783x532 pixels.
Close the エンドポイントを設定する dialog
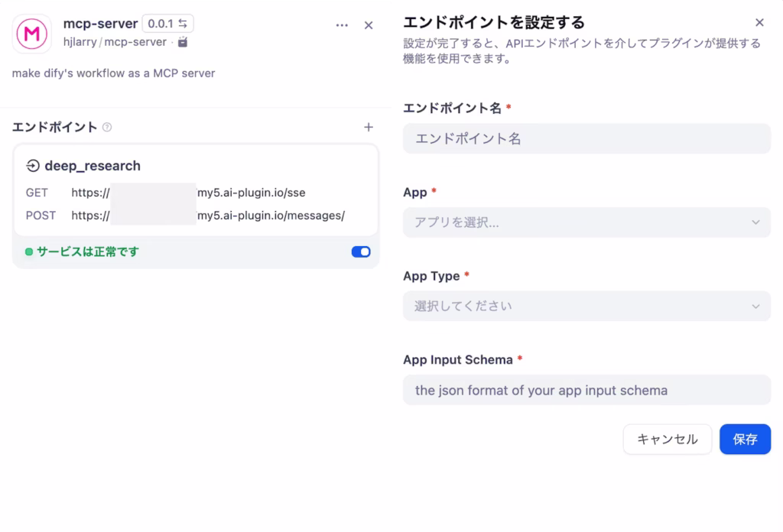[x=759, y=23]
